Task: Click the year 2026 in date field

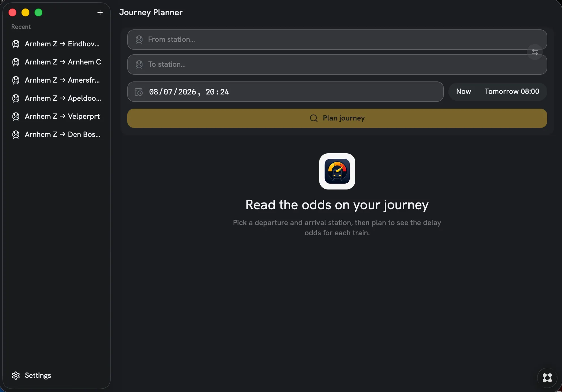Action: [x=187, y=92]
